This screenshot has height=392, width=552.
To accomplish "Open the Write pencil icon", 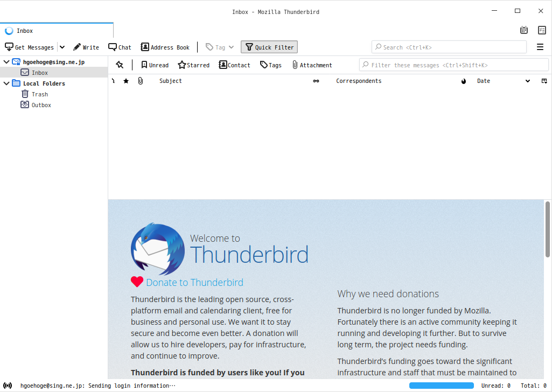I will pyautogui.click(x=77, y=47).
